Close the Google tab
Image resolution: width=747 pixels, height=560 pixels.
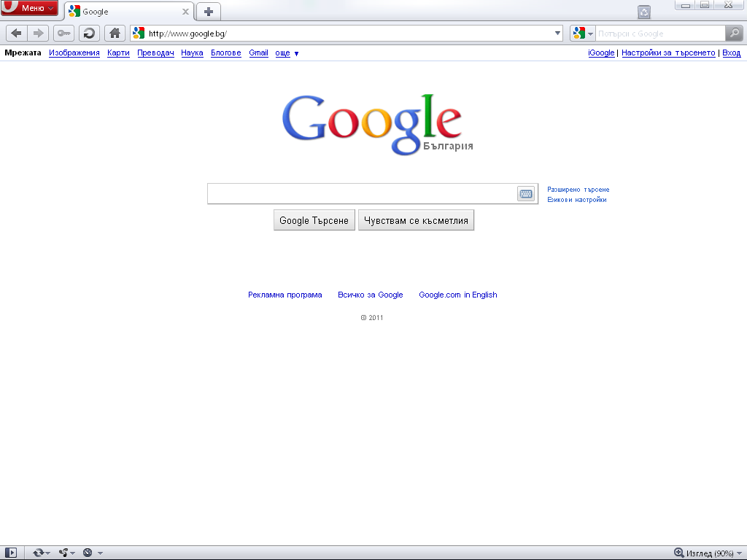coord(185,12)
